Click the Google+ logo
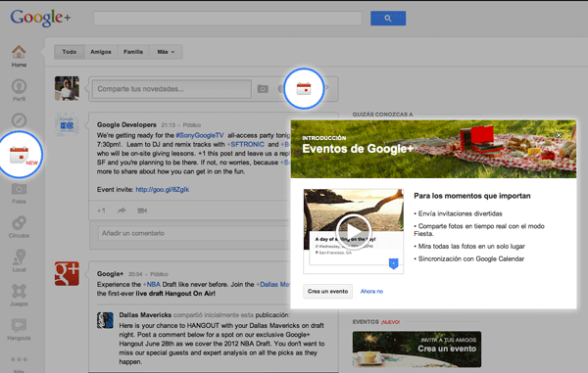 click(40, 18)
